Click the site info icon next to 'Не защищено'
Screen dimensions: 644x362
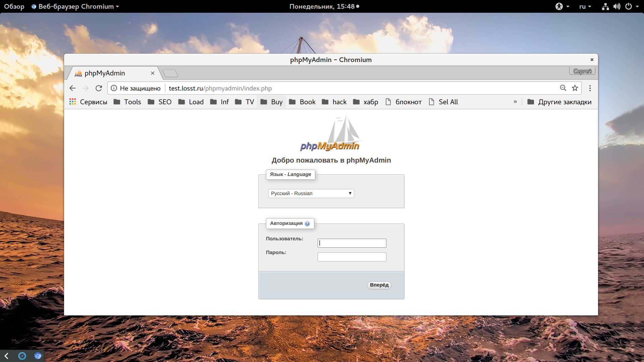click(x=114, y=88)
